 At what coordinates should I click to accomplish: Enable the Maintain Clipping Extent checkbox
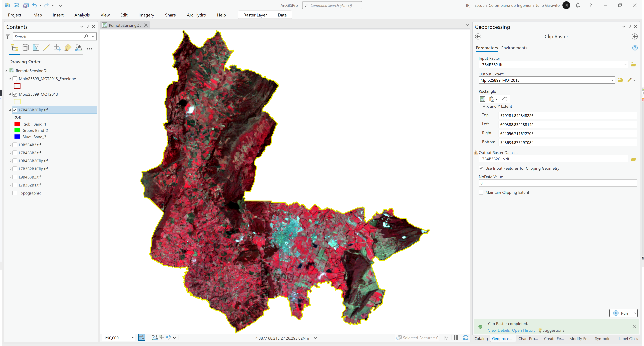[481, 192]
